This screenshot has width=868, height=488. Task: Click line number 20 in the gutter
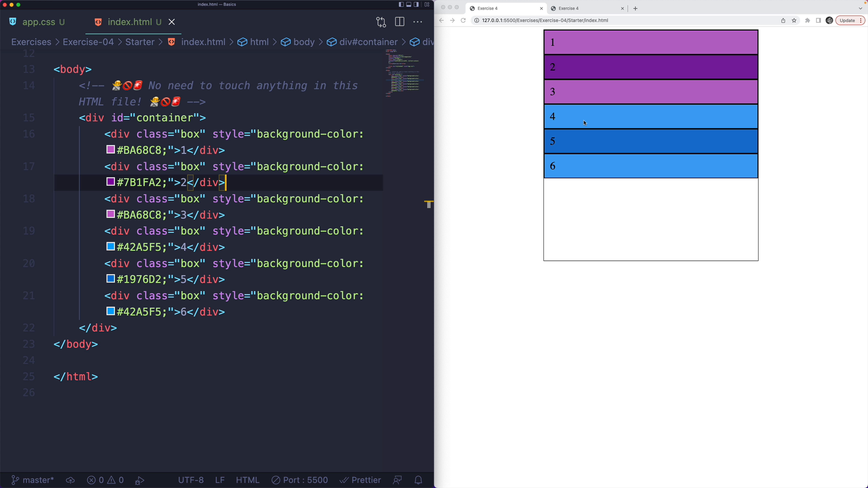(28, 263)
